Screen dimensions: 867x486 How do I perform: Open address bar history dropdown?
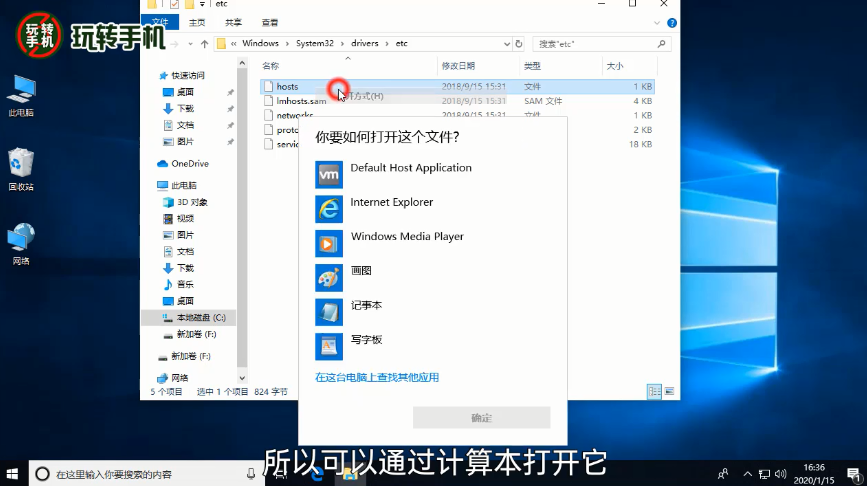506,44
